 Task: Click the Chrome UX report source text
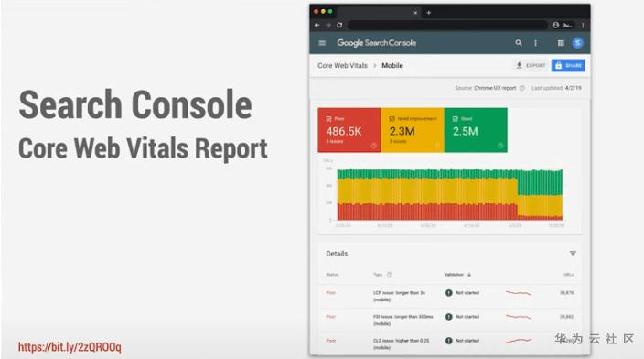pyautogui.click(x=495, y=88)
